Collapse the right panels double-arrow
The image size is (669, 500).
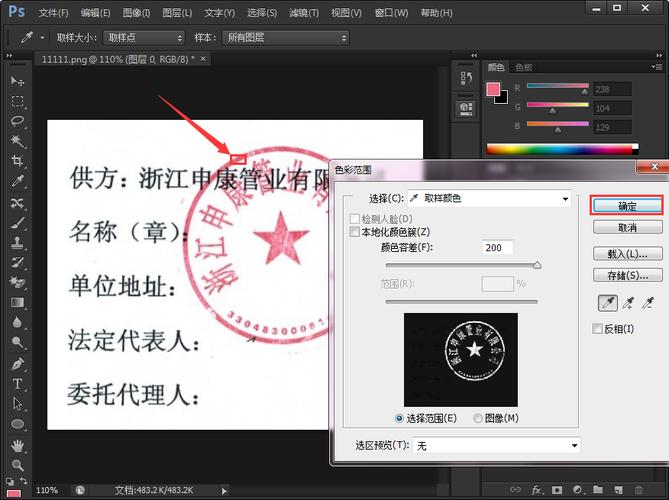pyautogui.click(x=659, y=55)
